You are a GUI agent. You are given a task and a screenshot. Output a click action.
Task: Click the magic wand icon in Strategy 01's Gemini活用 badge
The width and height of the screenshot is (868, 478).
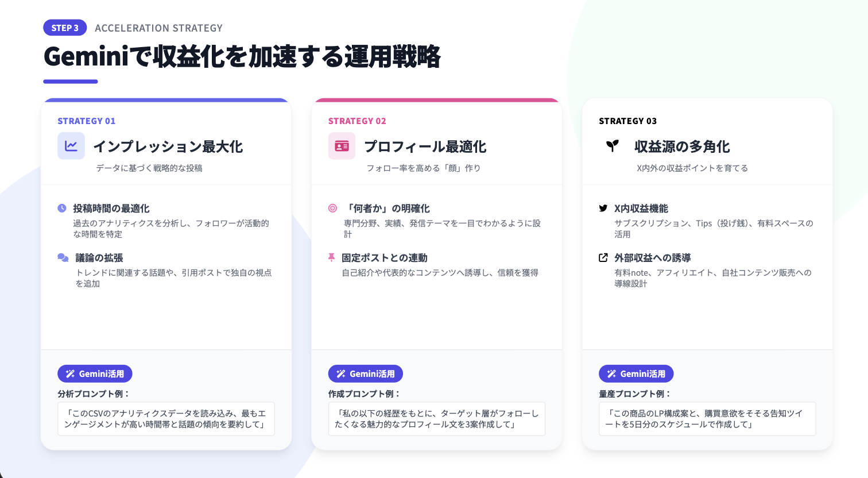tap(70, 374)
